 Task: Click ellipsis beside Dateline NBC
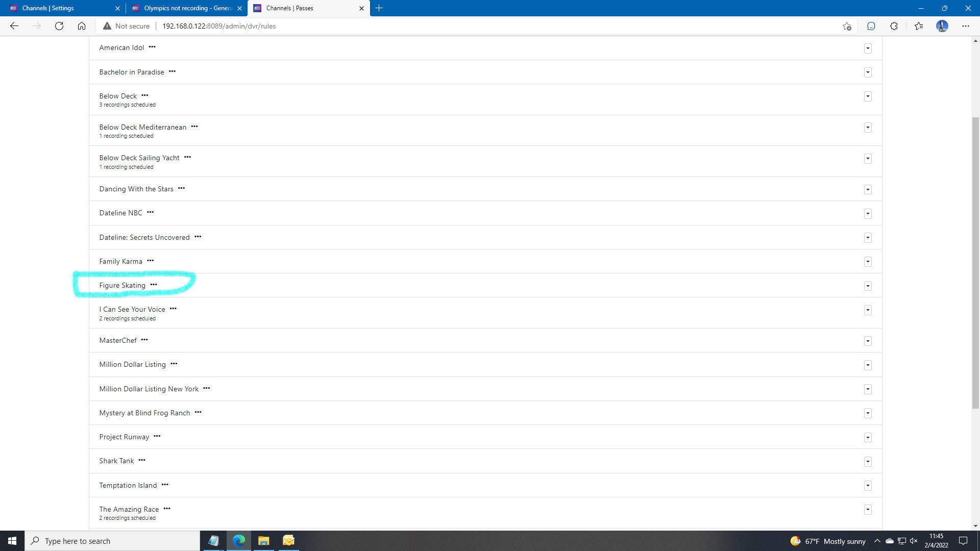coord(150,212)
